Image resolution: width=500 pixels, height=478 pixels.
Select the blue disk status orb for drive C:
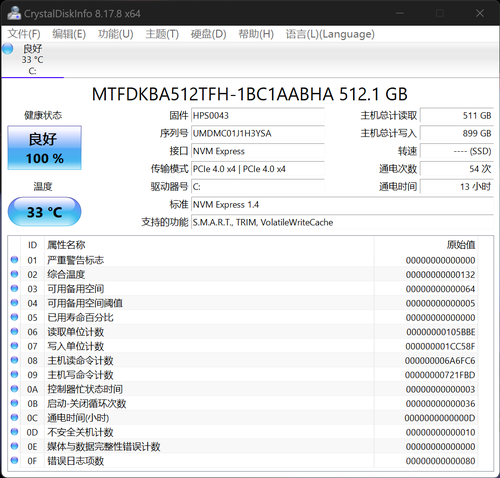(x=7, y=49)
